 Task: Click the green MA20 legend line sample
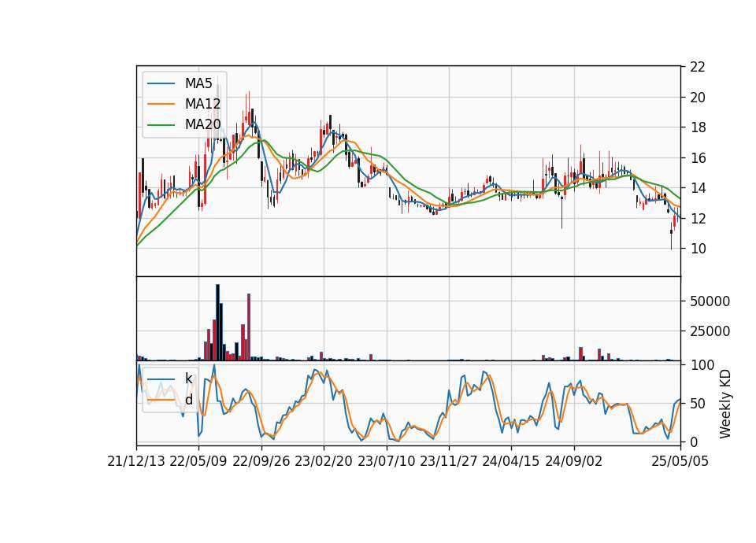tap(161, 125)
